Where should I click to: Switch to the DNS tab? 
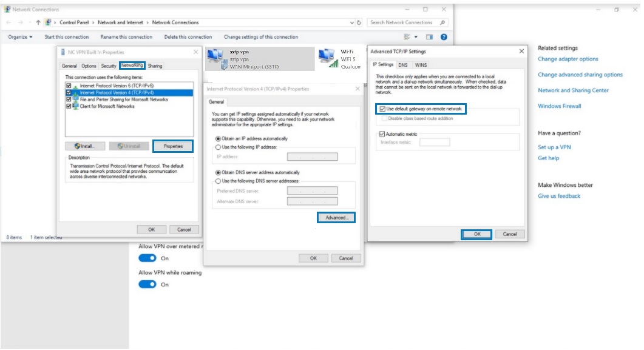403,66
